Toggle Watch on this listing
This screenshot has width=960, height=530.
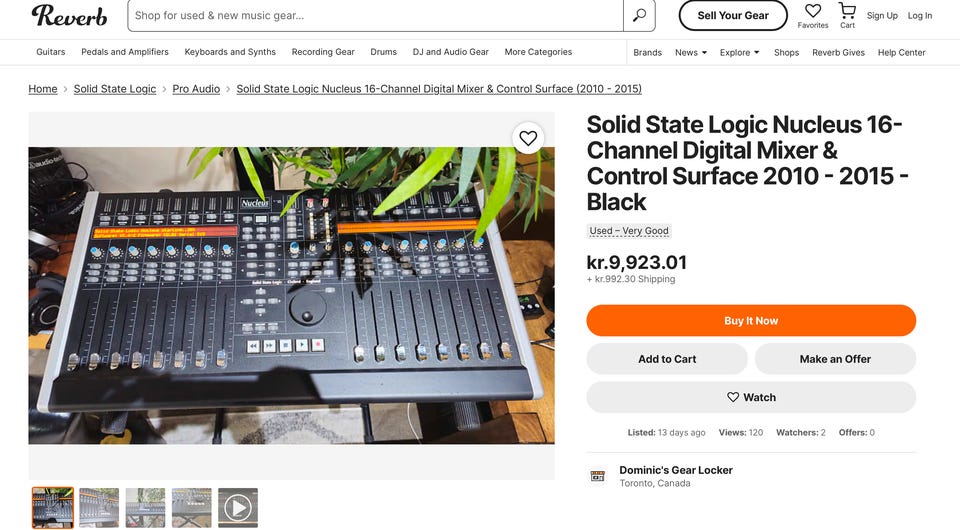click(x=750, y=397)
